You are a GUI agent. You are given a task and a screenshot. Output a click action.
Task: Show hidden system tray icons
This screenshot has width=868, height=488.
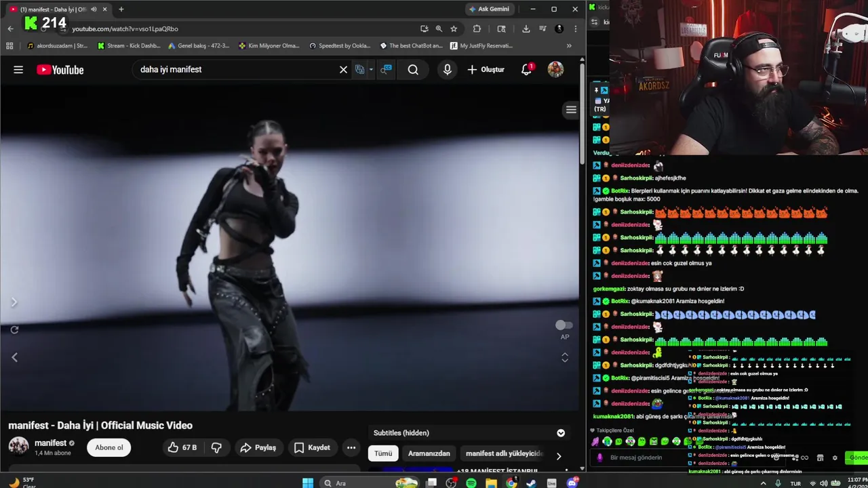[x=763, y=483]
